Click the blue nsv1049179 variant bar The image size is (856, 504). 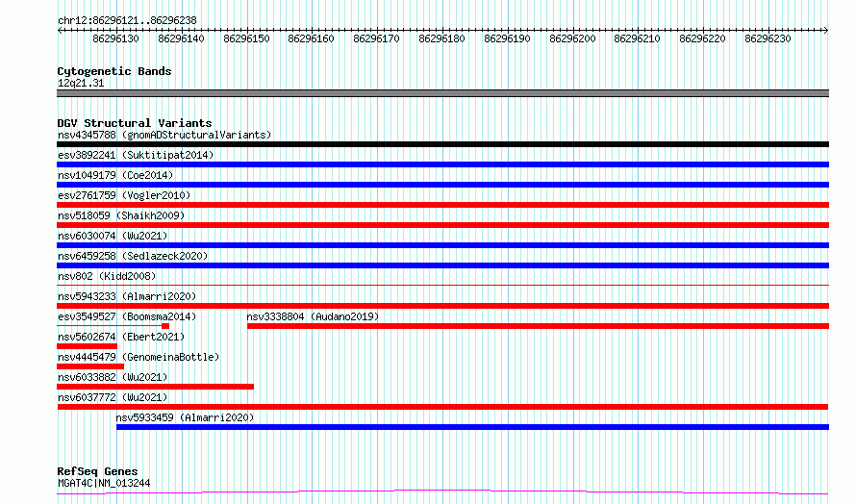point(442,185)
